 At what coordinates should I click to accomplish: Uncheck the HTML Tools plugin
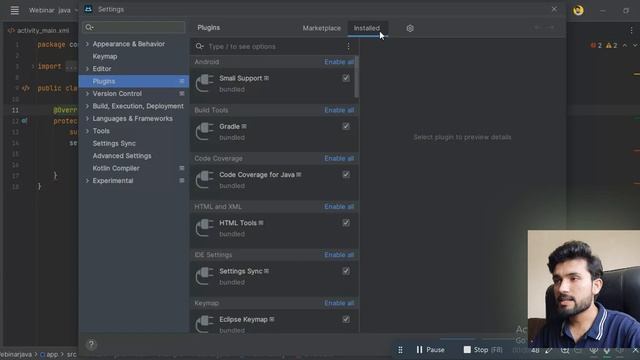coord(346,223)
